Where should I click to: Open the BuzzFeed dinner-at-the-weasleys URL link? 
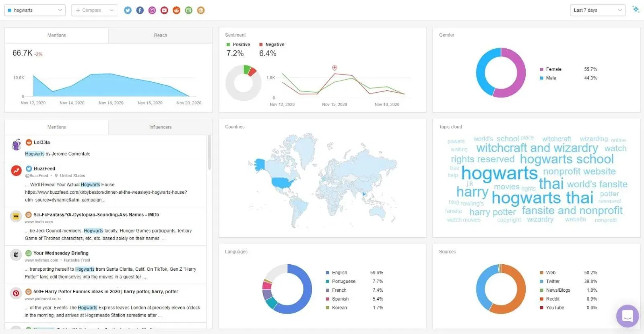106,193
